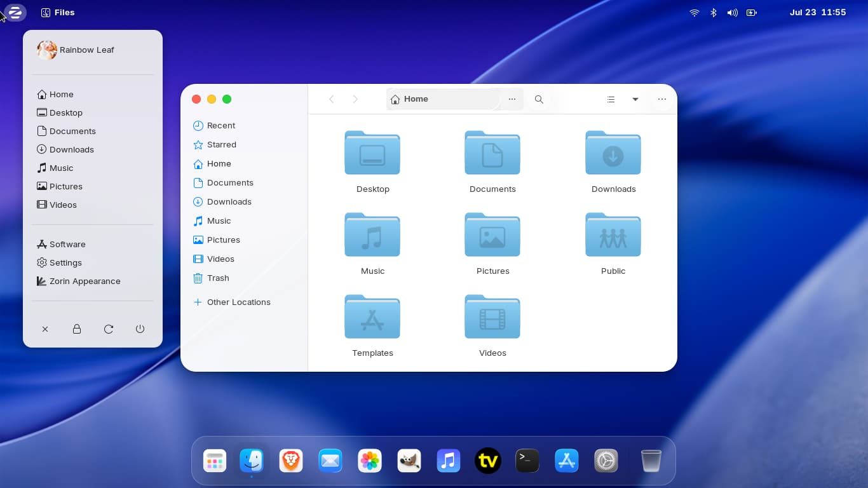Select the Desktop folder icon

372,152
